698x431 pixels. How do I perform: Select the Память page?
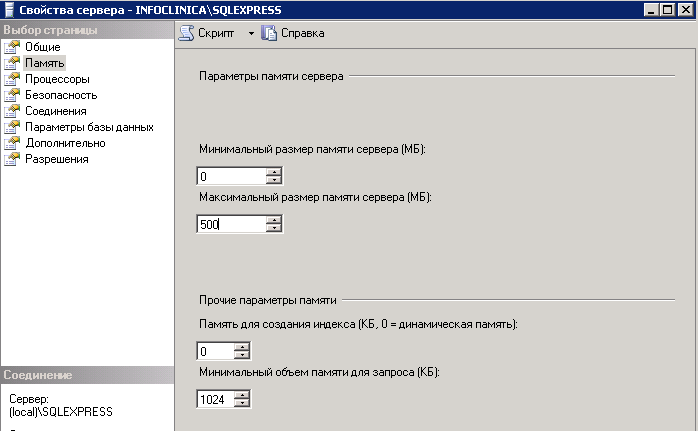coord(45,63)
